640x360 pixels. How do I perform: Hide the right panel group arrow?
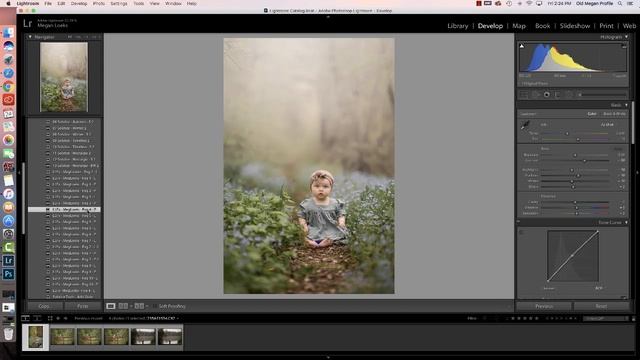pyautogui.click(x=638, y=173)
